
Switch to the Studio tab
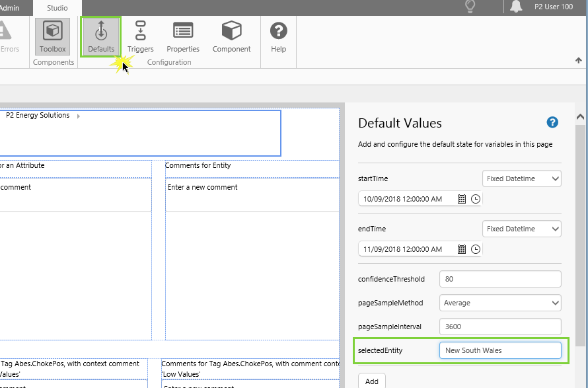point(57,8)
